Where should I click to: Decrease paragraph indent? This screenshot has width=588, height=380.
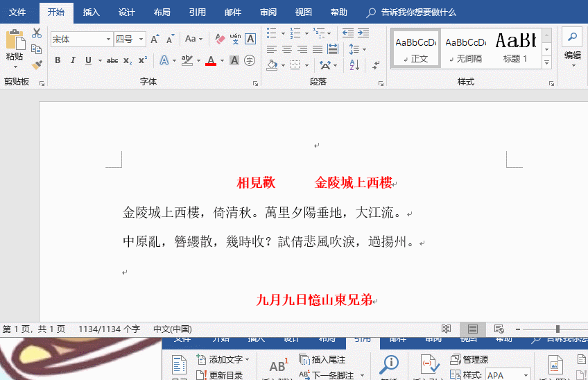click(348, 33)
